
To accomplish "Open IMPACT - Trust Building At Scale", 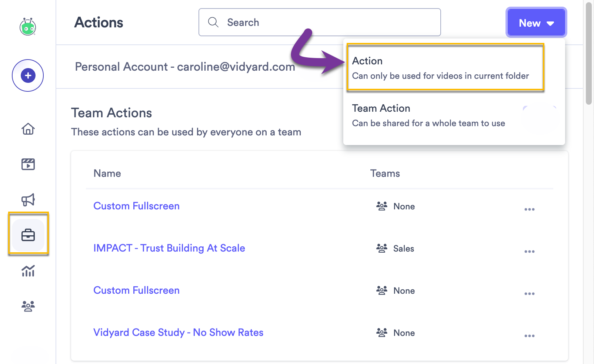I will (169, 248).
